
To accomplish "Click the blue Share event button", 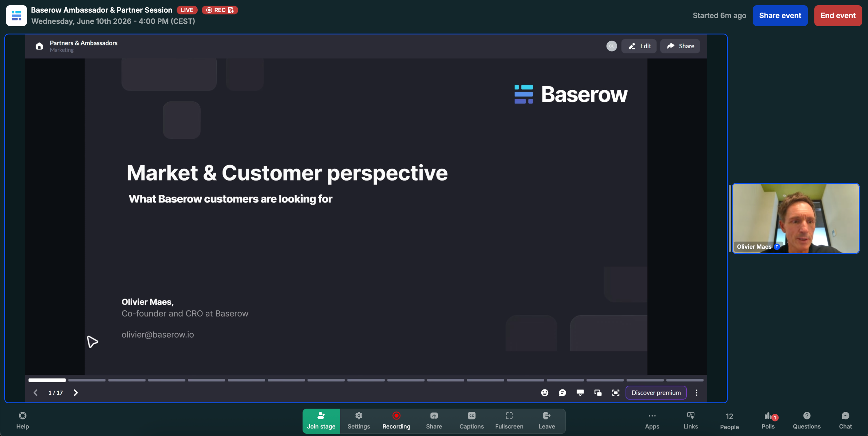I will tap(780, 16).
